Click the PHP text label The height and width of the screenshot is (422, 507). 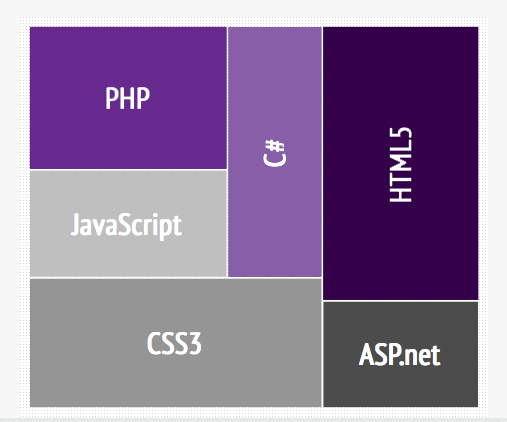(x=128, y=98)
